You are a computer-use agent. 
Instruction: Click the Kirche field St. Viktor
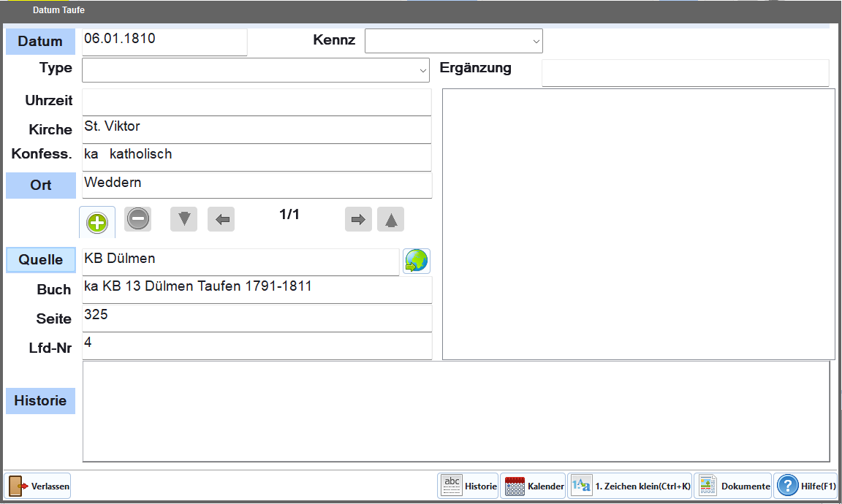(257, 129)
